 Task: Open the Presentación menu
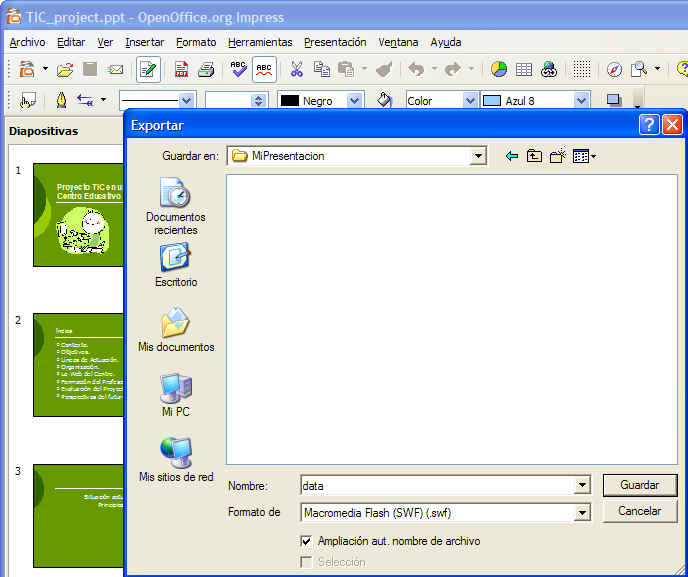335,42
